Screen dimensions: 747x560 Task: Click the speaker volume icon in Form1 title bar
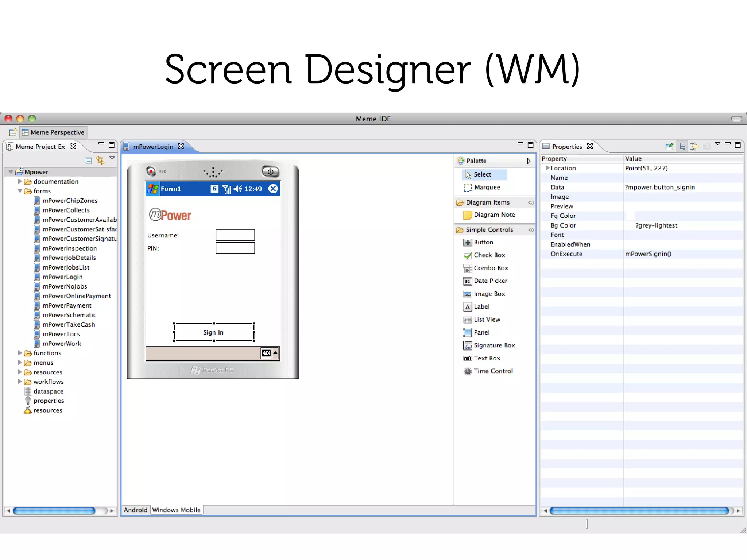[238, 189]
